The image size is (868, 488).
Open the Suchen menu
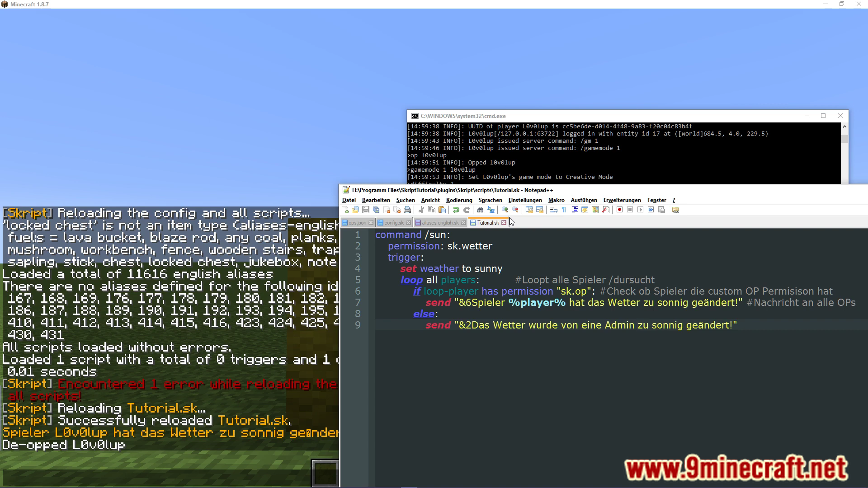tap(406, 200)
